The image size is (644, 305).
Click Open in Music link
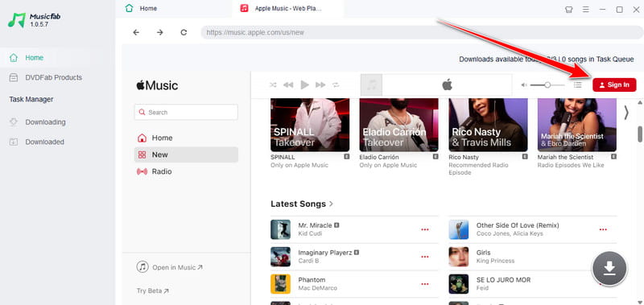click(170, 267)
